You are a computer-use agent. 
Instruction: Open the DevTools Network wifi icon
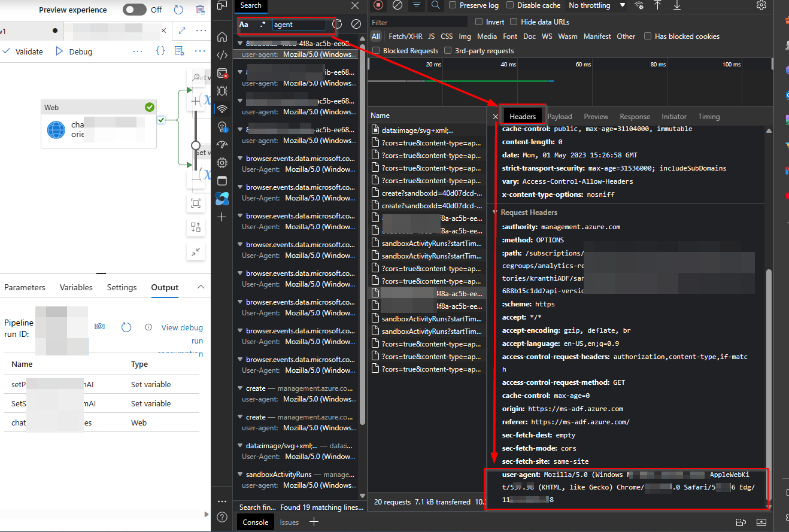tap(222, 109)
